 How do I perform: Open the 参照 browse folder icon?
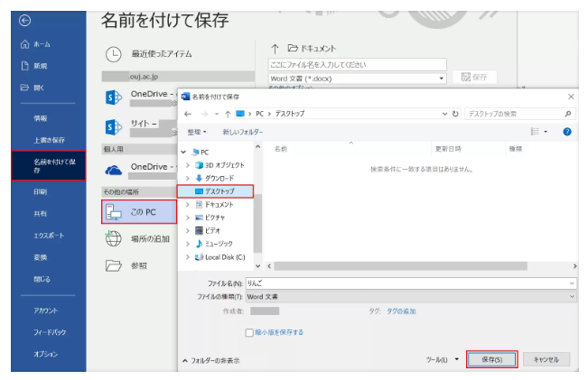point(114,265)
